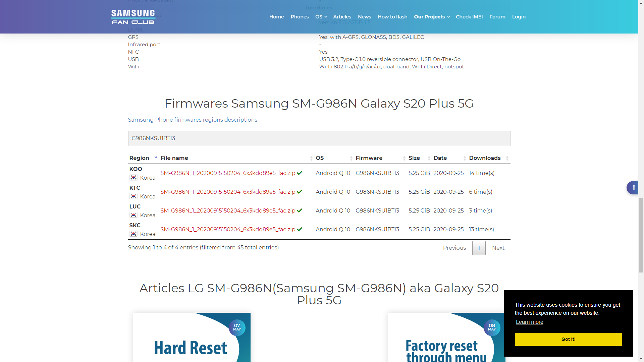Viewport: 644px width, 362px height.
Task: Click the scroll-to-top arrow button
Action: pyautogui.click(x=633, y=188)
